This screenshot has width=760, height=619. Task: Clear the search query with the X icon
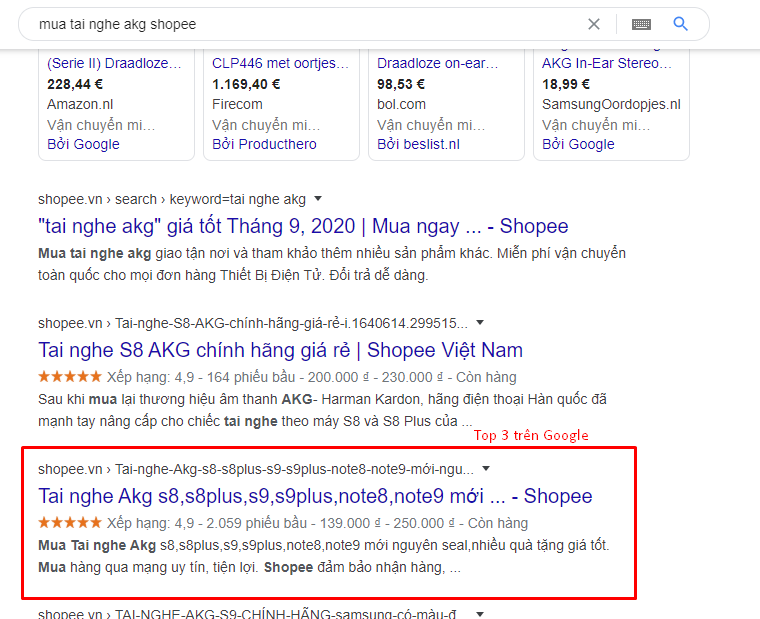coord(594,24)
